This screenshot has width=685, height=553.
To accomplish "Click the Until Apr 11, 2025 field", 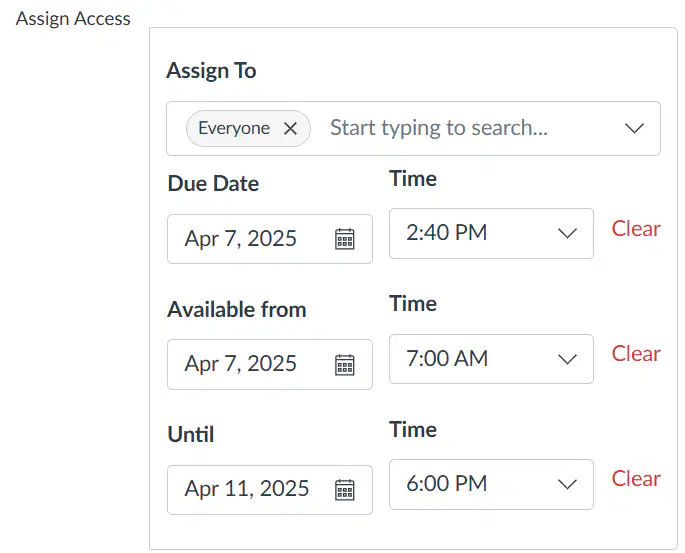I will click(x=270, y=490).
